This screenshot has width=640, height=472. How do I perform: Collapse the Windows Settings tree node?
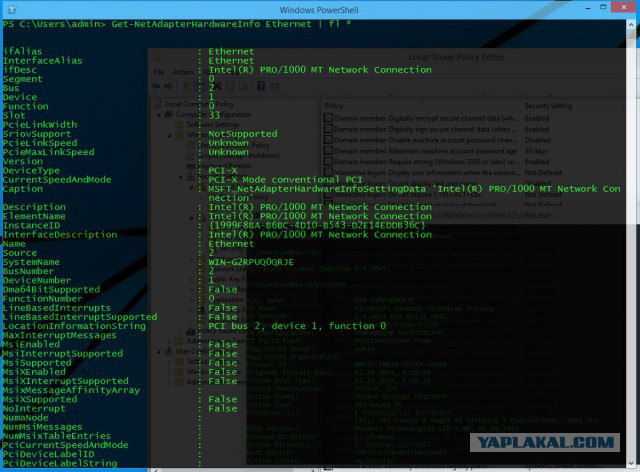[169, 135]
